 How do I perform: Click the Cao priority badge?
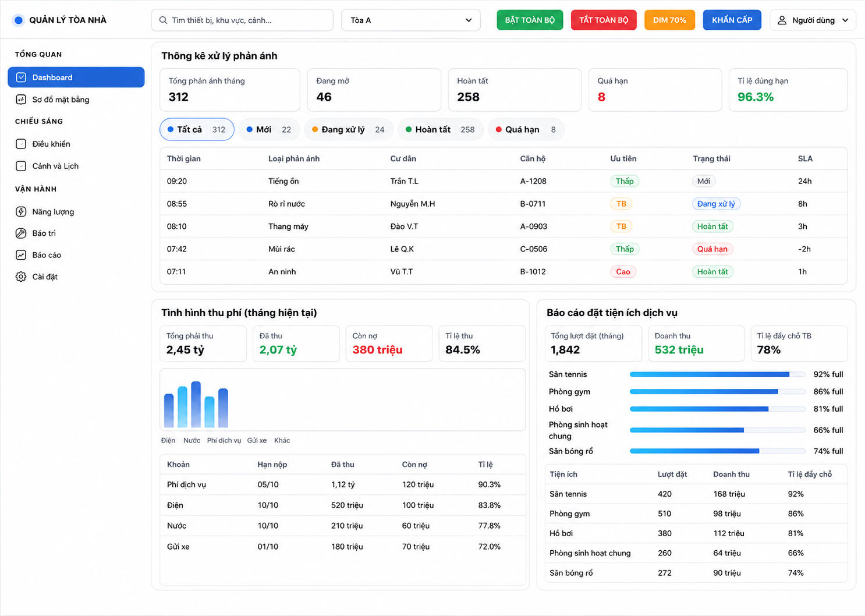(x=623, y=272)
